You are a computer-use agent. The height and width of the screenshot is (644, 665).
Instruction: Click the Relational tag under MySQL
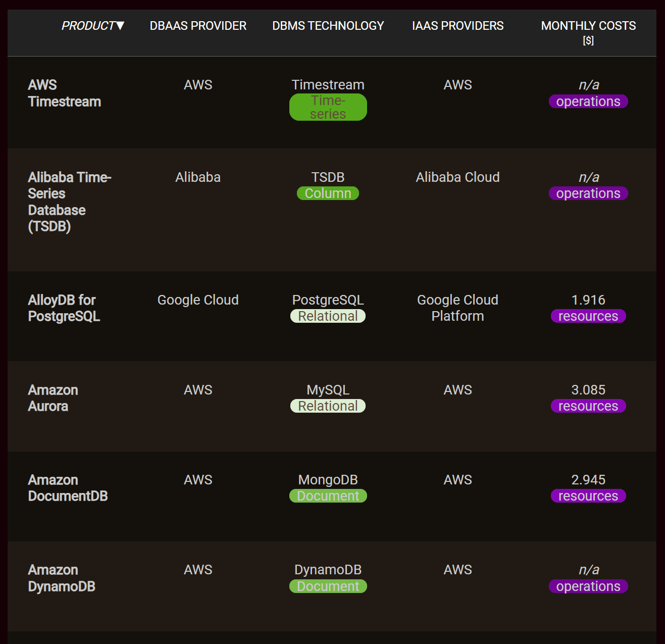click(x=328, y=406)
